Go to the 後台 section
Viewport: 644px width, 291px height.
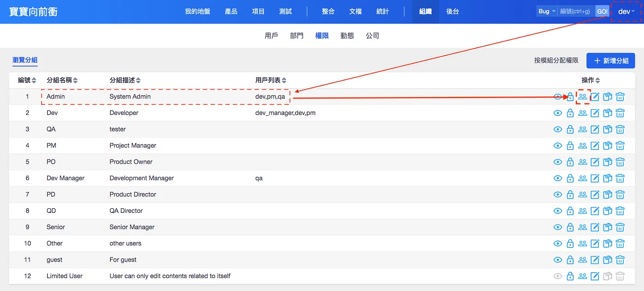click(x=453, y=11)
